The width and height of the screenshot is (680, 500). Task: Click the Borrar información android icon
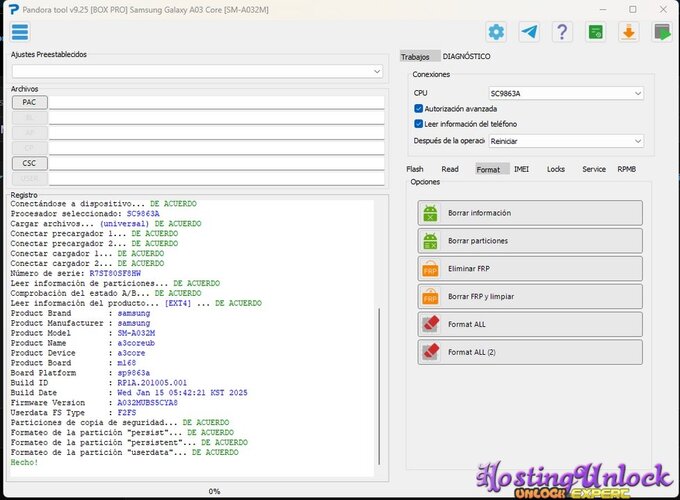[x=430, y=213]
